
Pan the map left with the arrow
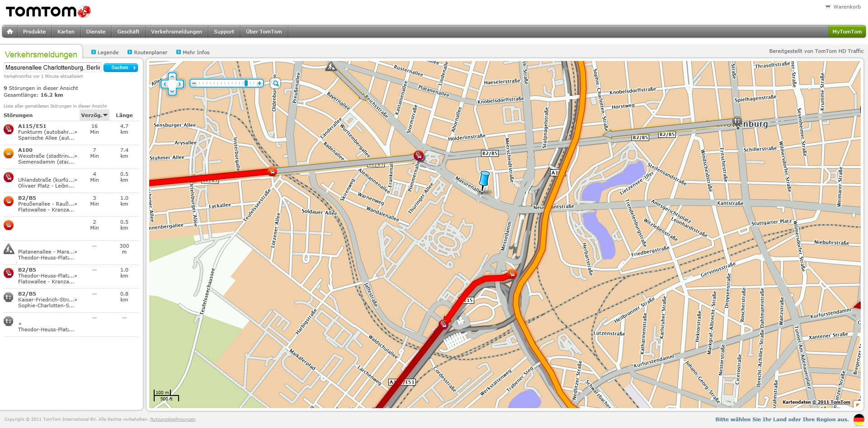(x=165, y=84)
